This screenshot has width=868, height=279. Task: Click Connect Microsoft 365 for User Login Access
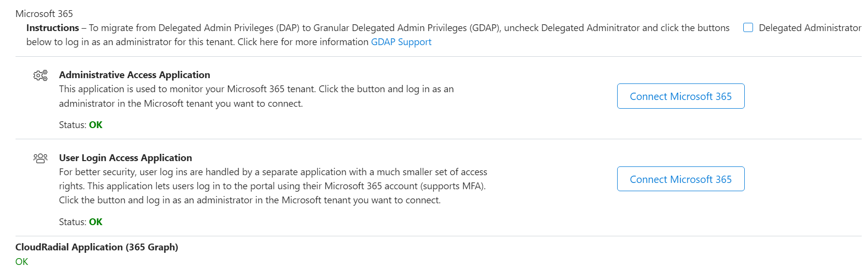pos(681,179)
